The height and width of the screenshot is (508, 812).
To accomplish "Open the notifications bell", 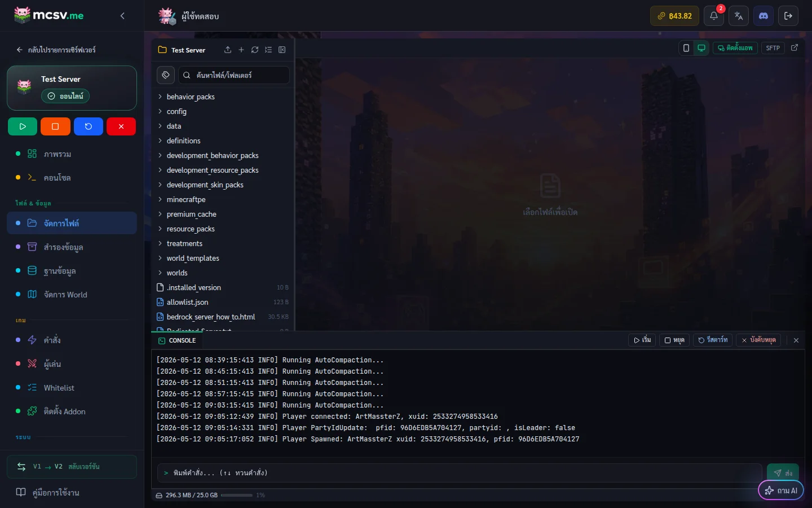I will [x=714, y=16].
